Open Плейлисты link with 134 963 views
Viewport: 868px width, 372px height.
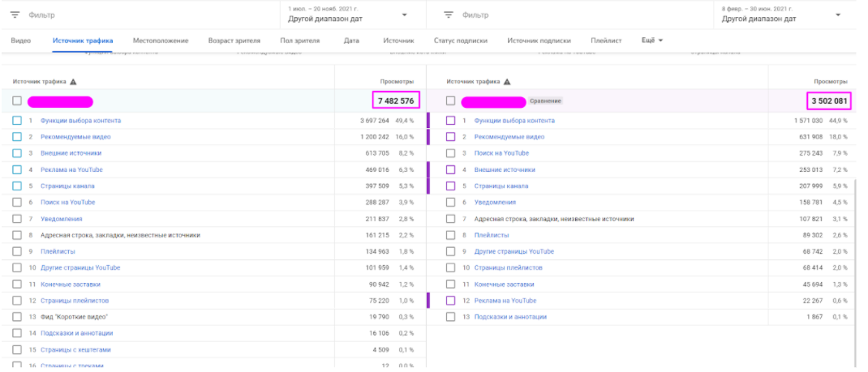tap(58, 251)
